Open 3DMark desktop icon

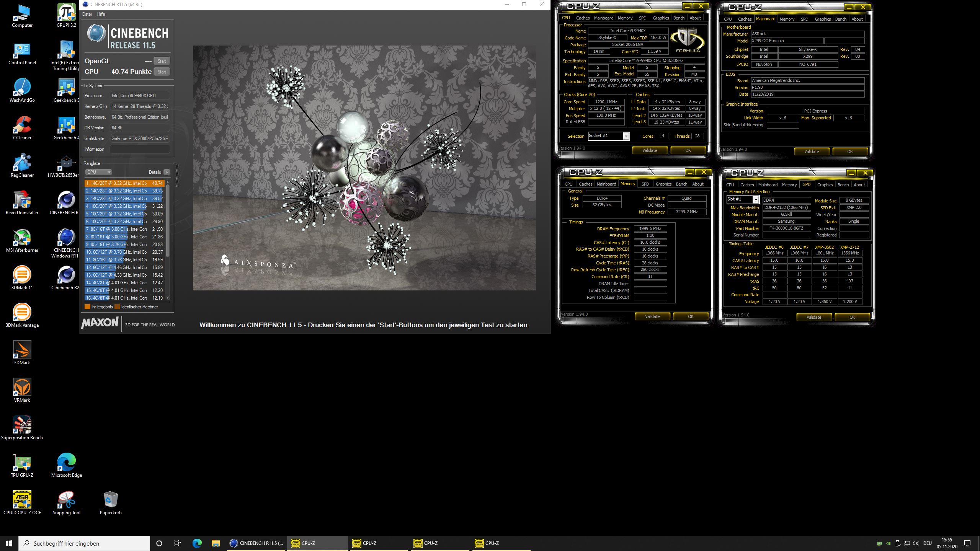22,354
